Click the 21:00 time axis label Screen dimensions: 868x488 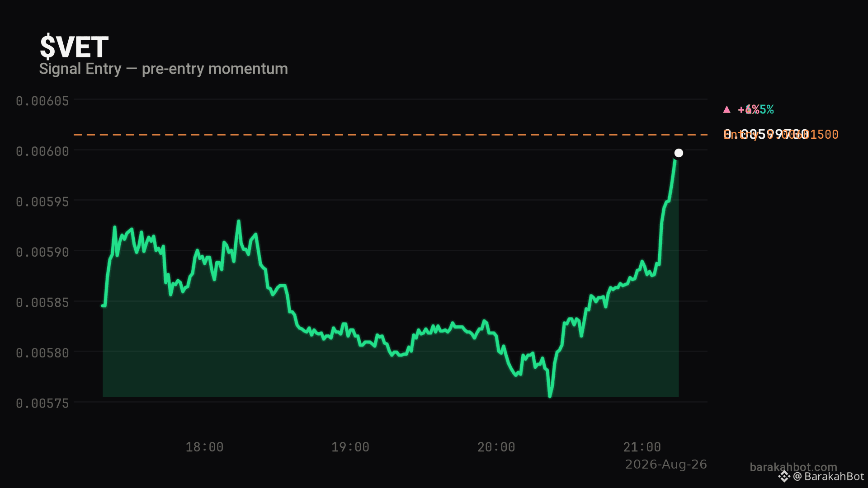click(642, 447)
